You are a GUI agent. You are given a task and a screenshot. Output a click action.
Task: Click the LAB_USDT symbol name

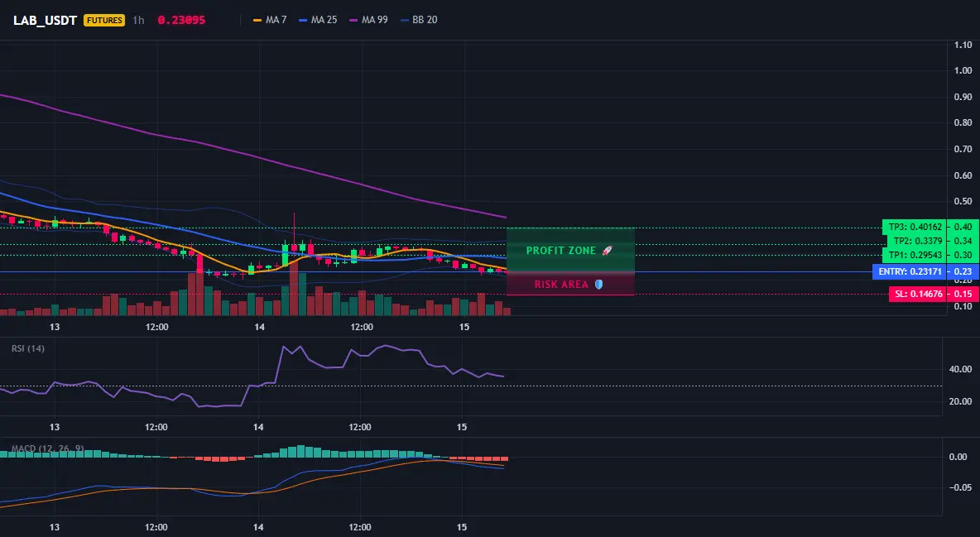pos(45,20)
